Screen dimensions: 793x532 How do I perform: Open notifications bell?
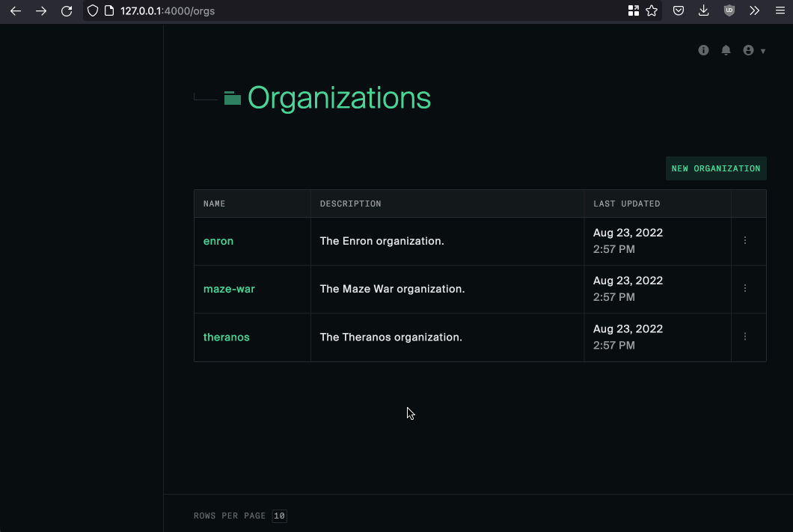click(x=726, y=50)
